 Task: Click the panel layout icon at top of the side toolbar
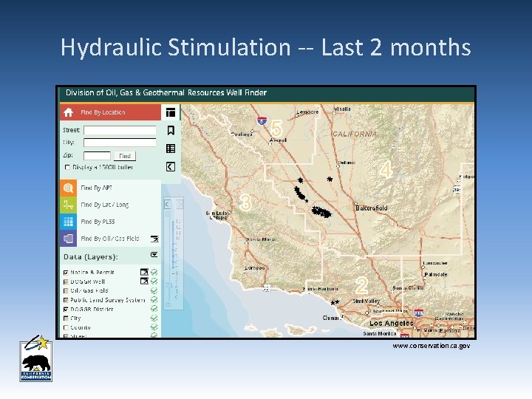tap(171, 112)
